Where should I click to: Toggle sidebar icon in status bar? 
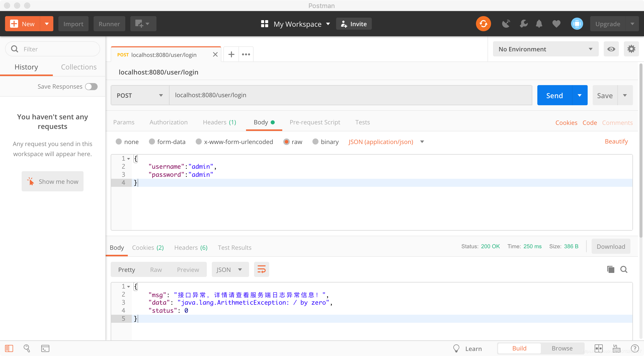9,348
